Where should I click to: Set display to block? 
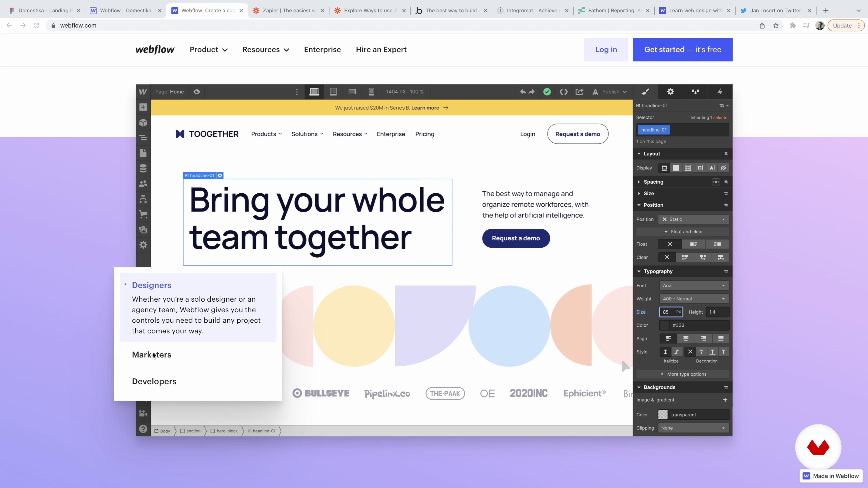664,168
